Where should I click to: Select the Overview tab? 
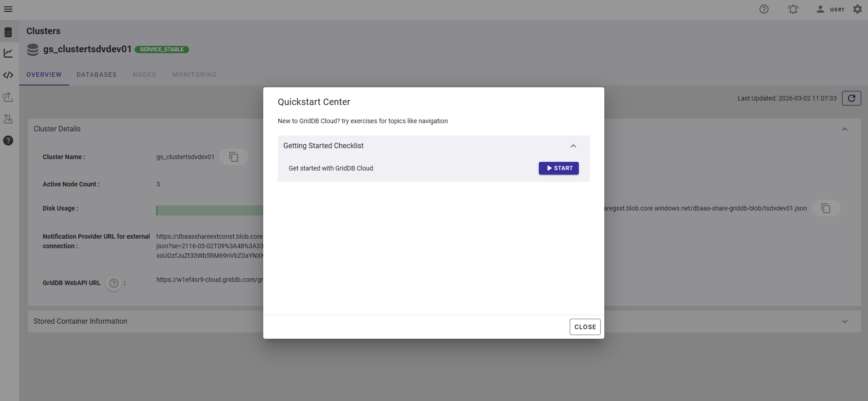[44, 75]
